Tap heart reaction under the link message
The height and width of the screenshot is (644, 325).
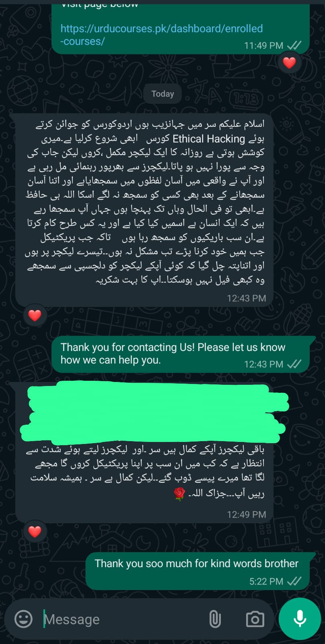(289, 62)
